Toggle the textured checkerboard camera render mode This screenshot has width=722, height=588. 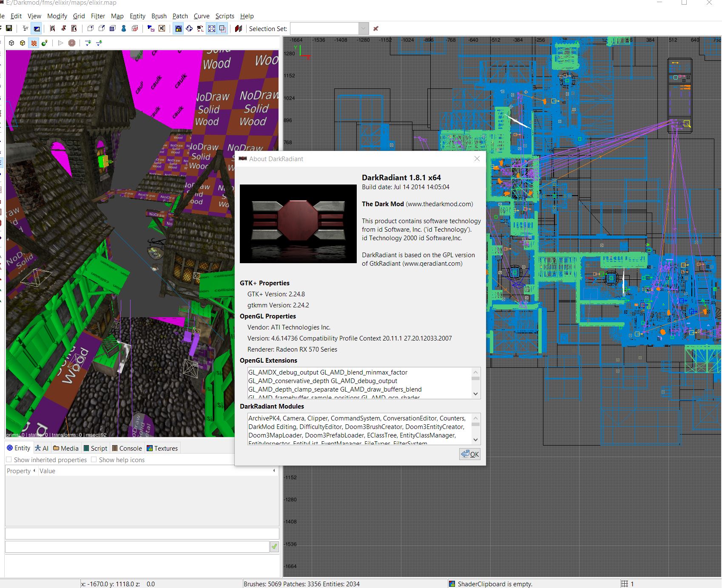coord(34,43)
